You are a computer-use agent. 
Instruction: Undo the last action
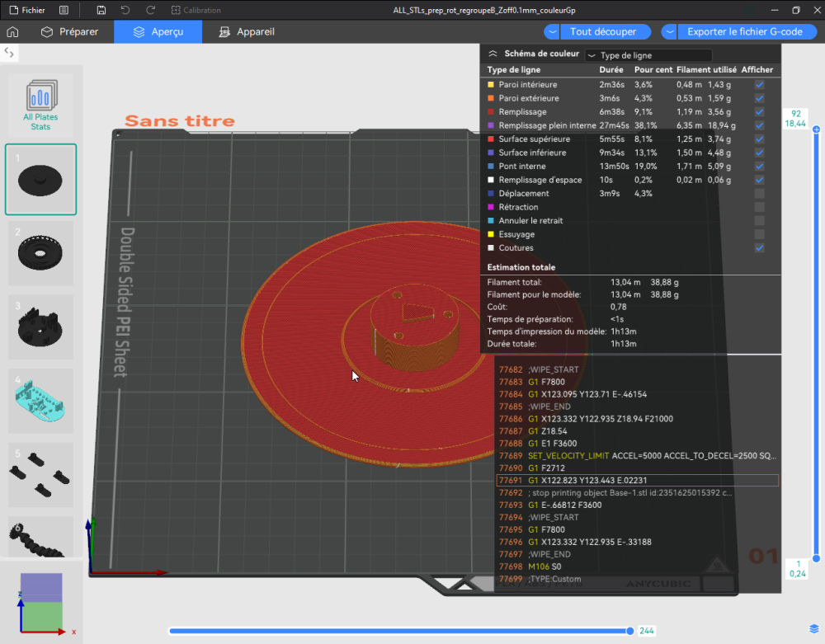point(125,10)
